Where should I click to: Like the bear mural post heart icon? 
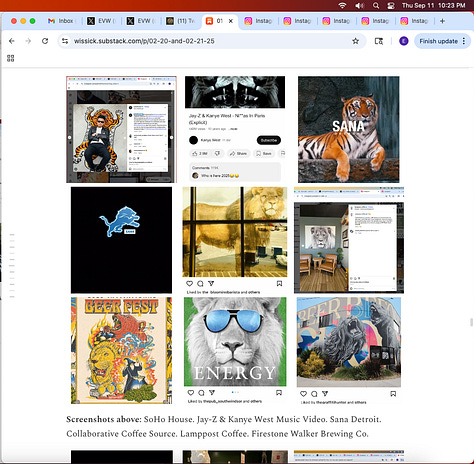coord(303,394)
